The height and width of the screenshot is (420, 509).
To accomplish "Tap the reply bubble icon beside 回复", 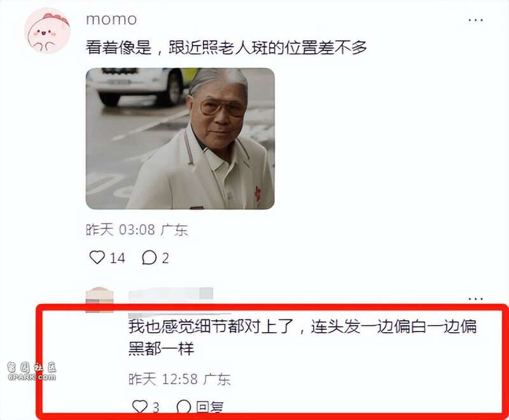I will [x=184, y=407].
